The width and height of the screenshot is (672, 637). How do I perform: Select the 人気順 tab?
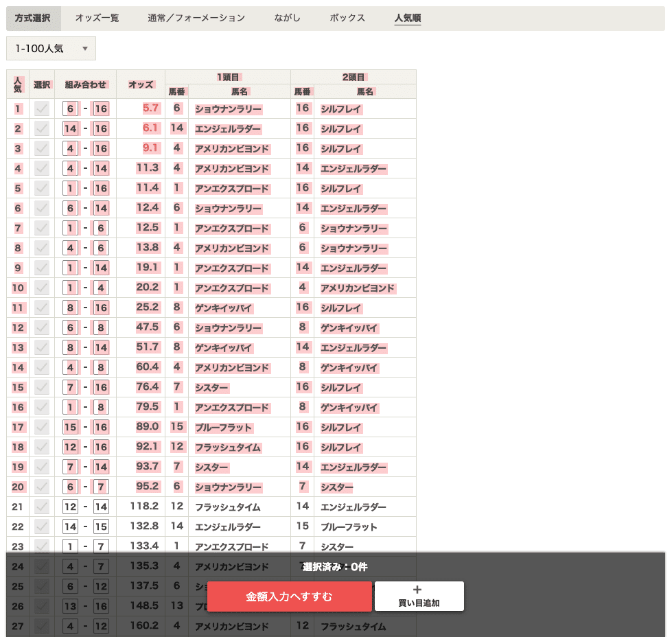[x=408, y=18]
